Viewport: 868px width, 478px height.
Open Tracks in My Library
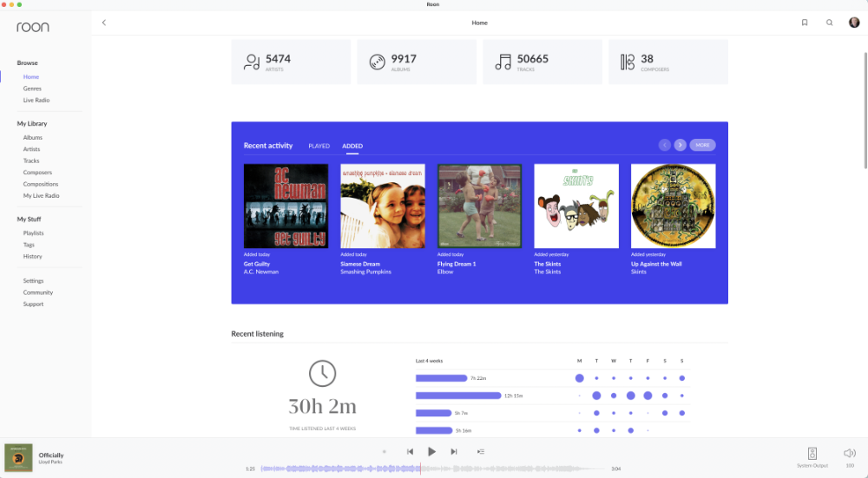coord(31,160)
